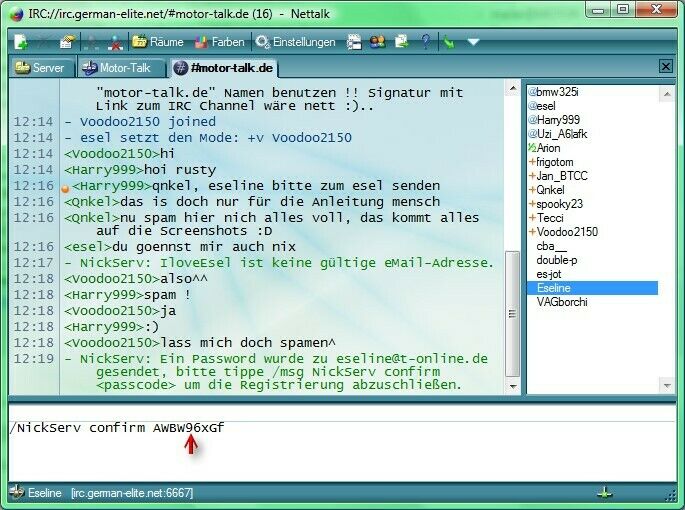Click the server list icon in toolbar
This screenshot has width=685, height=510.
(354, 42)
